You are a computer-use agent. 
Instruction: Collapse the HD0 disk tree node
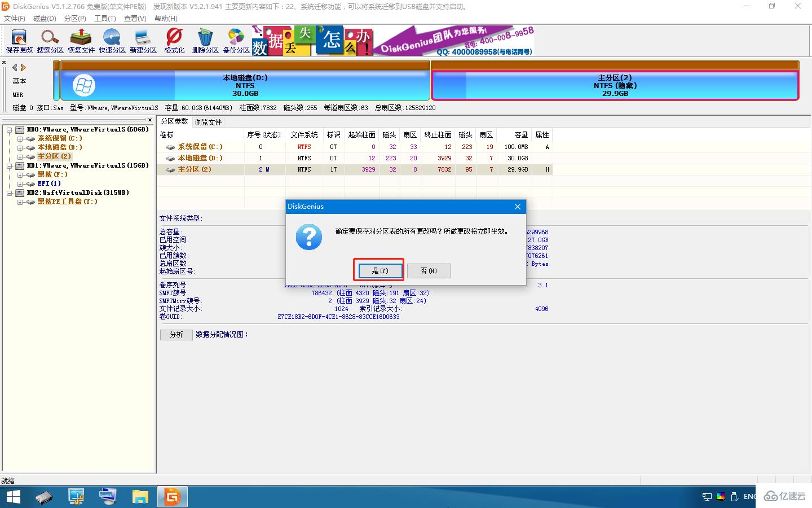[x=9, y=130]
